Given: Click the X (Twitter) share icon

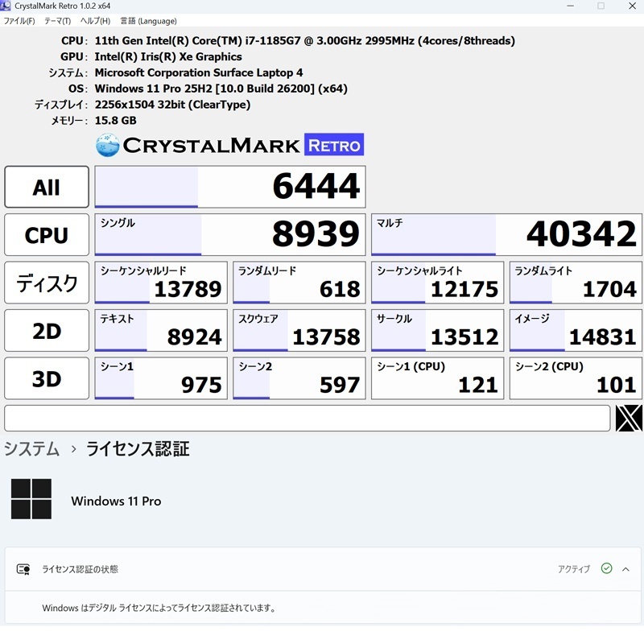Looking at the screenshot, I should coord(629,418).
